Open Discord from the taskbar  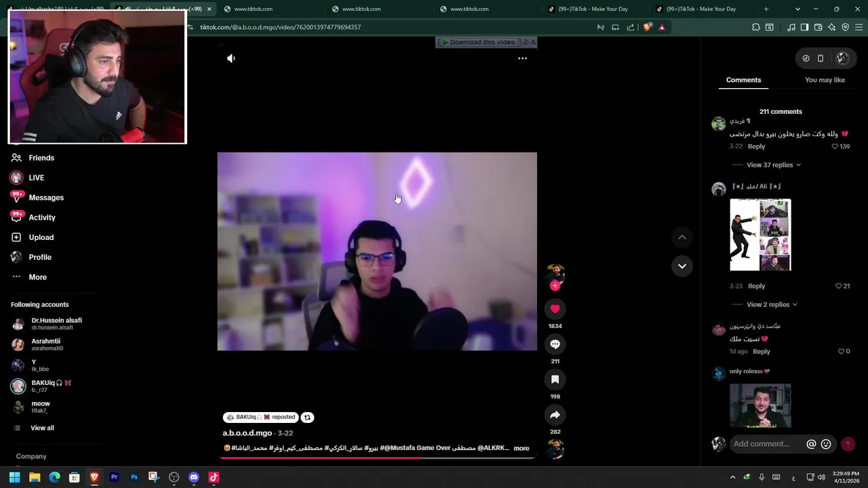pyautogui.click(x=194, y=477)
